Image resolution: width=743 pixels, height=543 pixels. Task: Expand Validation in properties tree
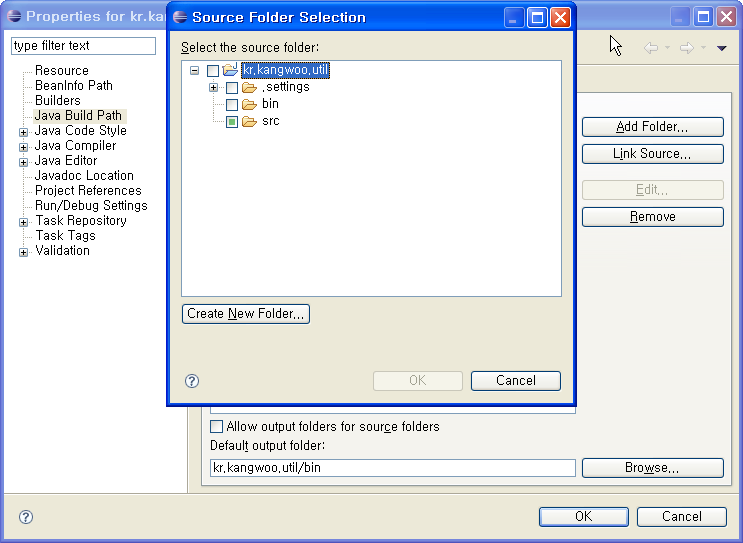click(x=23, y=252)
